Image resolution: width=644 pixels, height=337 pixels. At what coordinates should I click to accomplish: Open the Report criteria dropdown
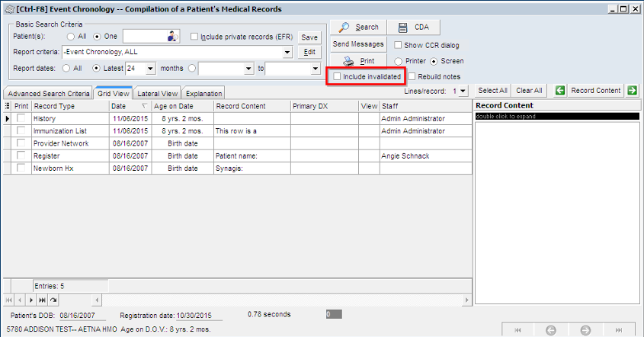[x=287, y=52]
